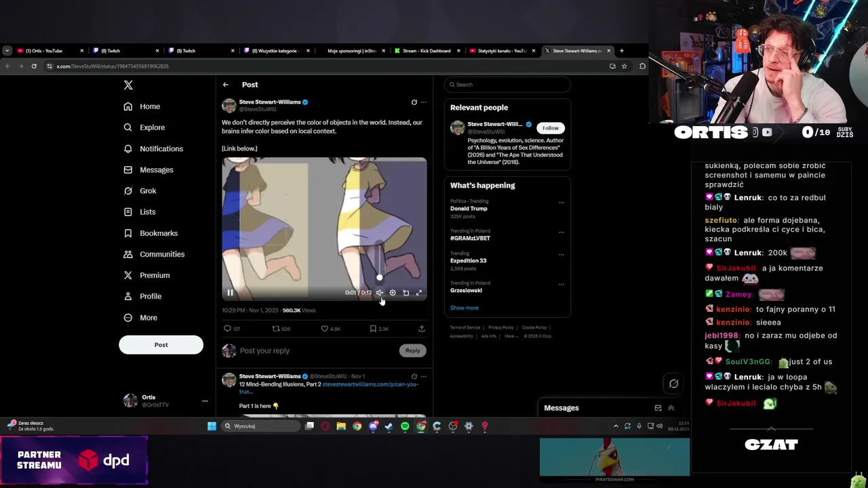Open Lists in the sidebar
The image size is (868, 488).
pyautogui.click(x=140, y=211)
